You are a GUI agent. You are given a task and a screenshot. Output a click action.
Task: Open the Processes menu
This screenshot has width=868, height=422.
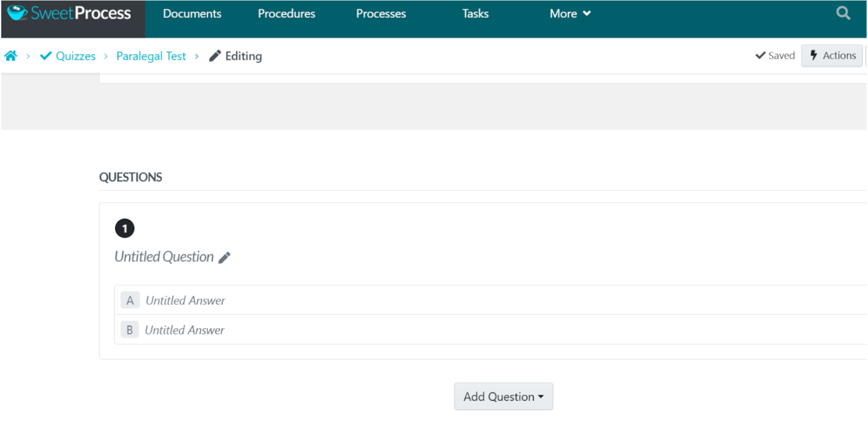(381, 14)
